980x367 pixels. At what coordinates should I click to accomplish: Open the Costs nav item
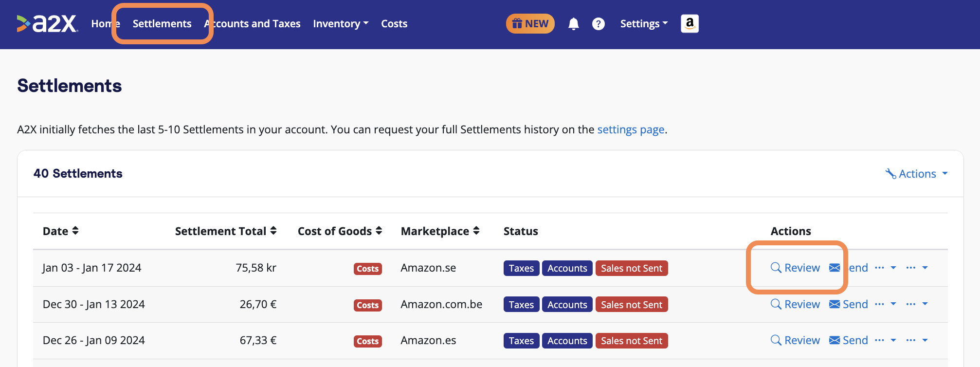click(x=394, y=24)
